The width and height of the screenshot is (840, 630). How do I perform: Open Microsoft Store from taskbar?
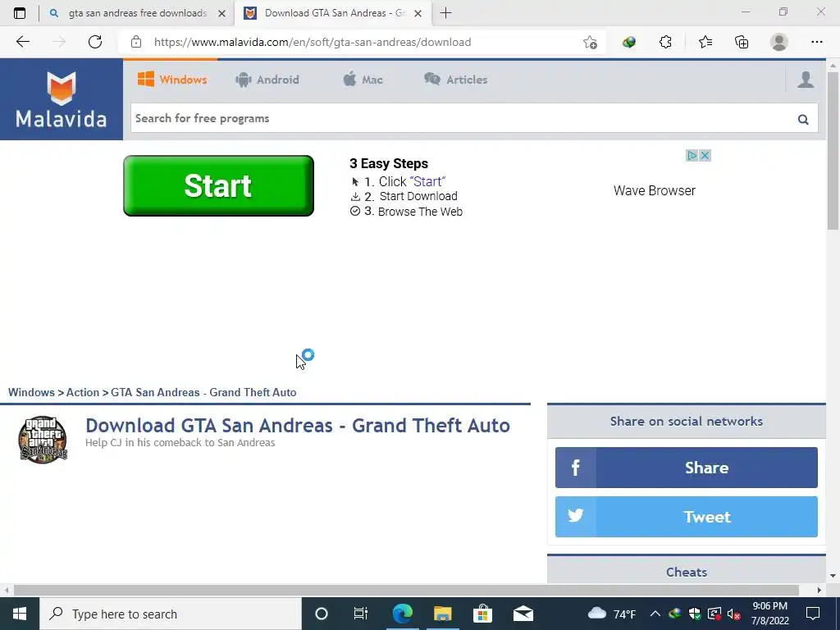(x=482, y=614)
